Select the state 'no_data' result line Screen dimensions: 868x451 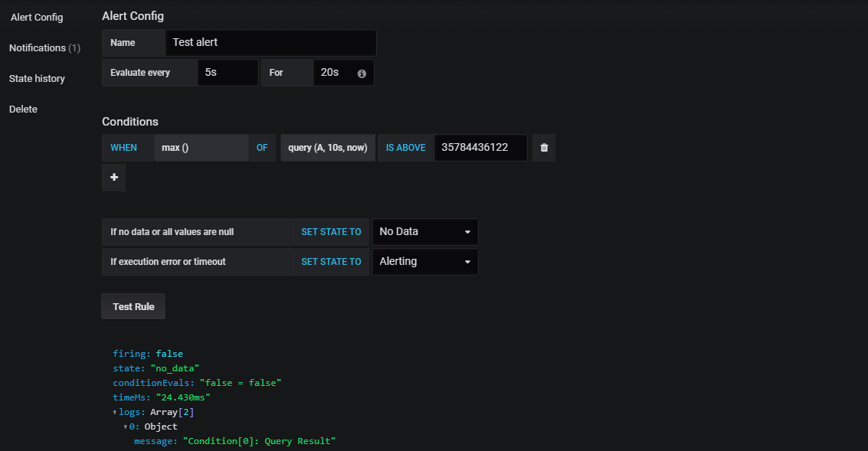(x=156, y=368)
